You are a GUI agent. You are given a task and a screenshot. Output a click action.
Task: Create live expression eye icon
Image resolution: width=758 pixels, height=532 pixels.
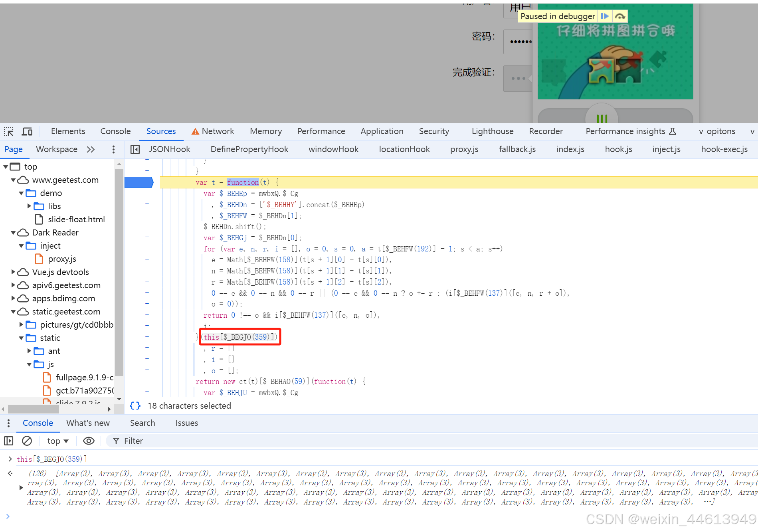89,441
